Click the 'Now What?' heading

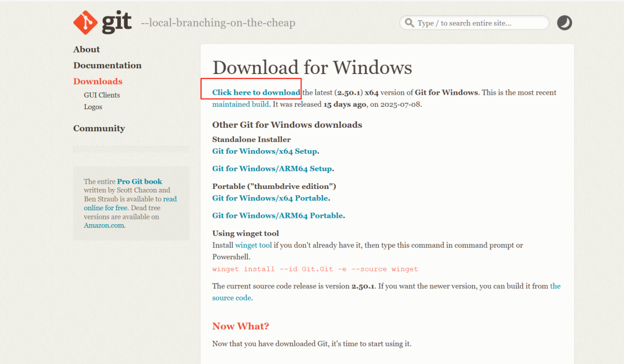(x=241, y=326)
